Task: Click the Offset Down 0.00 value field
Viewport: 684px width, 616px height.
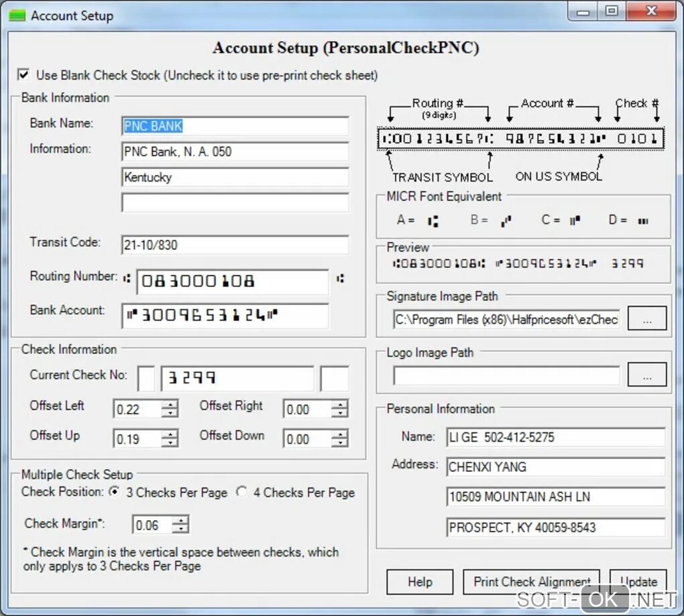Action: pos(307,438)
